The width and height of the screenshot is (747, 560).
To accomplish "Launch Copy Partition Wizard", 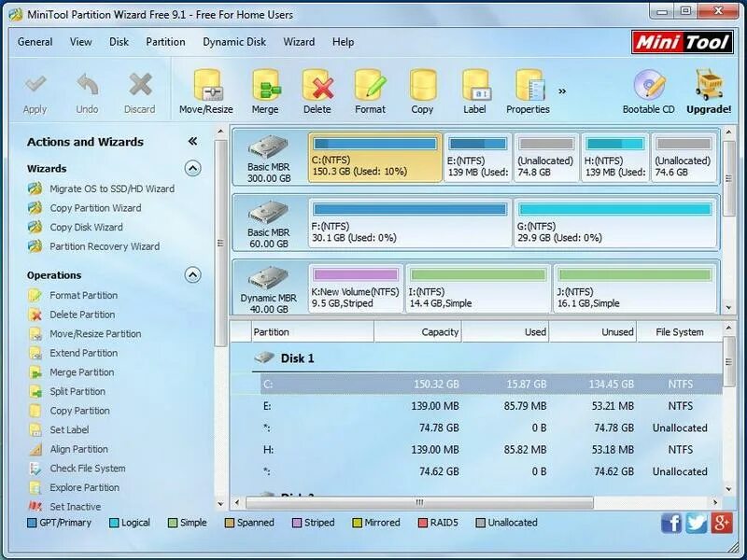I will [x=95, y=208].
